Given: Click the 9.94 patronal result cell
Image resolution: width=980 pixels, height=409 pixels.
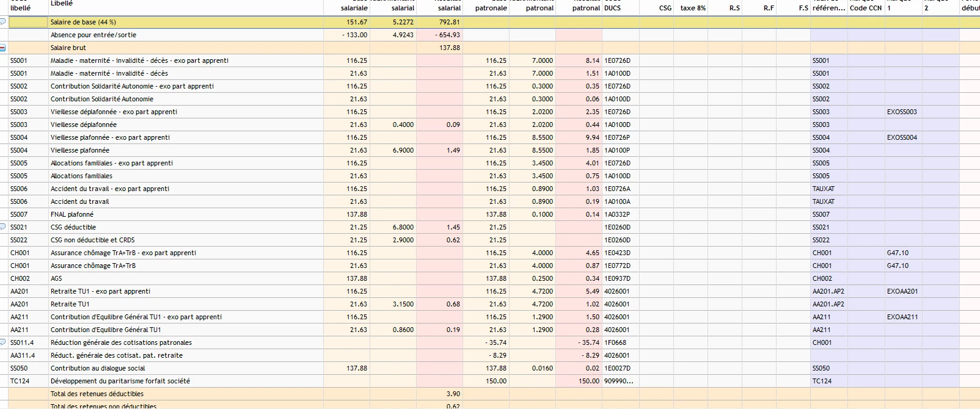Looking at the screenshot, I should [x=579, y=137].
